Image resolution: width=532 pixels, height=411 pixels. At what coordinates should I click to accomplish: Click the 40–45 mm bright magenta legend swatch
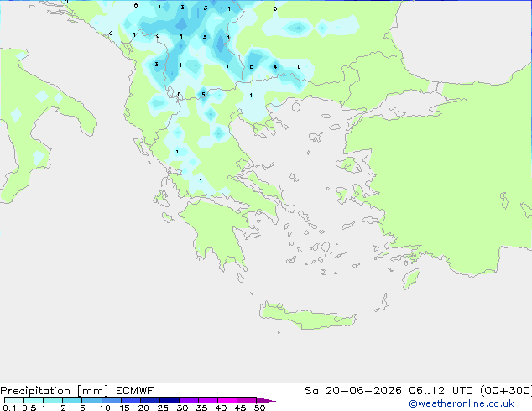[x=227, y=400]
